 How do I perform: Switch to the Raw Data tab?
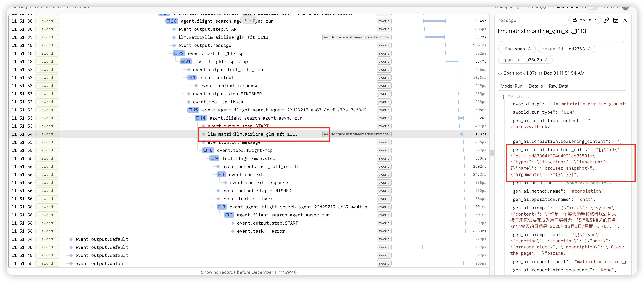pos(558,86)
